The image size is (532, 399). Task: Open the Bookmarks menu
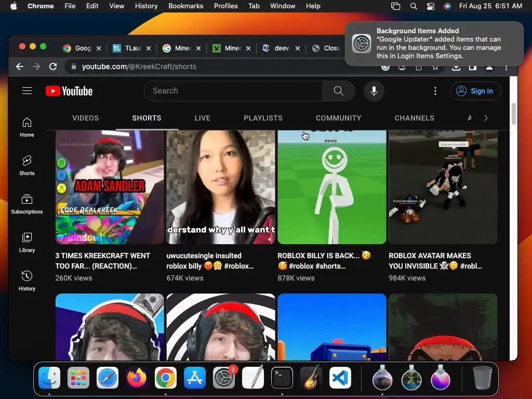(x=185, y=6)
